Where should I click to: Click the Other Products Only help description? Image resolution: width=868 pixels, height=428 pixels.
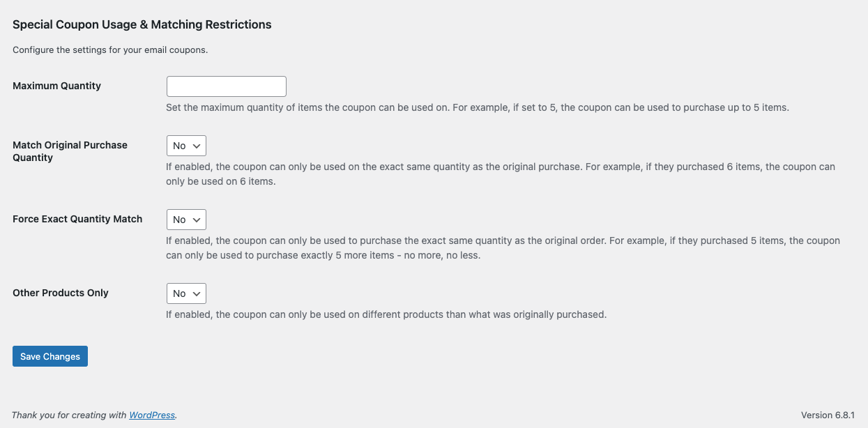[386, 314]
